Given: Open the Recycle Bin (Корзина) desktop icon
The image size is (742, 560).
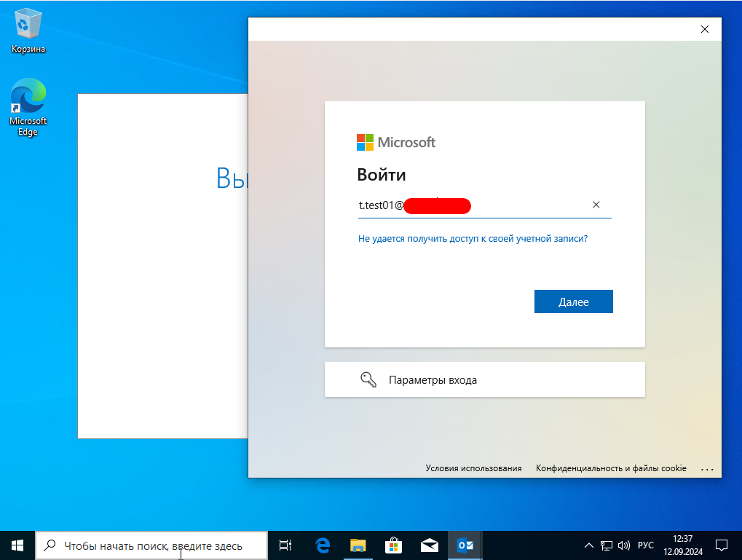Looking at the screenshot, I should pos(28,31).
